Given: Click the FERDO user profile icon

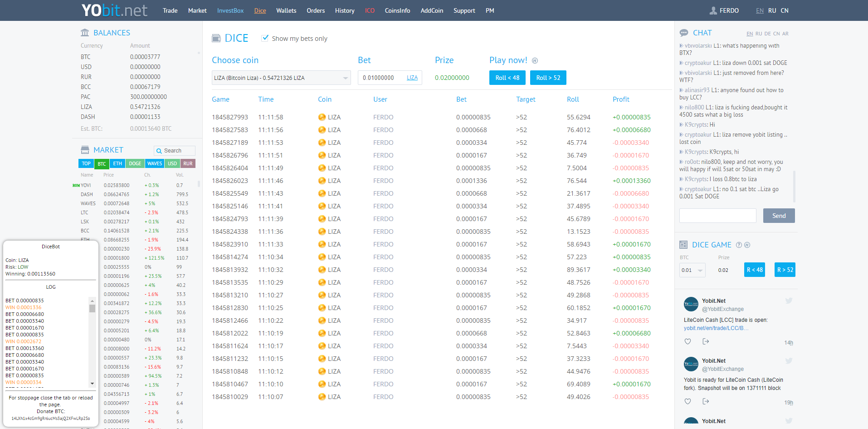Looking at the screenshot, I should pyautogui.click(x=713, y=10).
